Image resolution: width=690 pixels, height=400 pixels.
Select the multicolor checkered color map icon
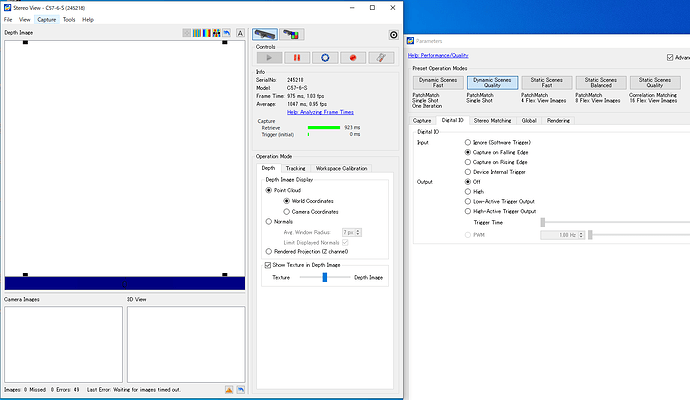(x=216, y=33)
